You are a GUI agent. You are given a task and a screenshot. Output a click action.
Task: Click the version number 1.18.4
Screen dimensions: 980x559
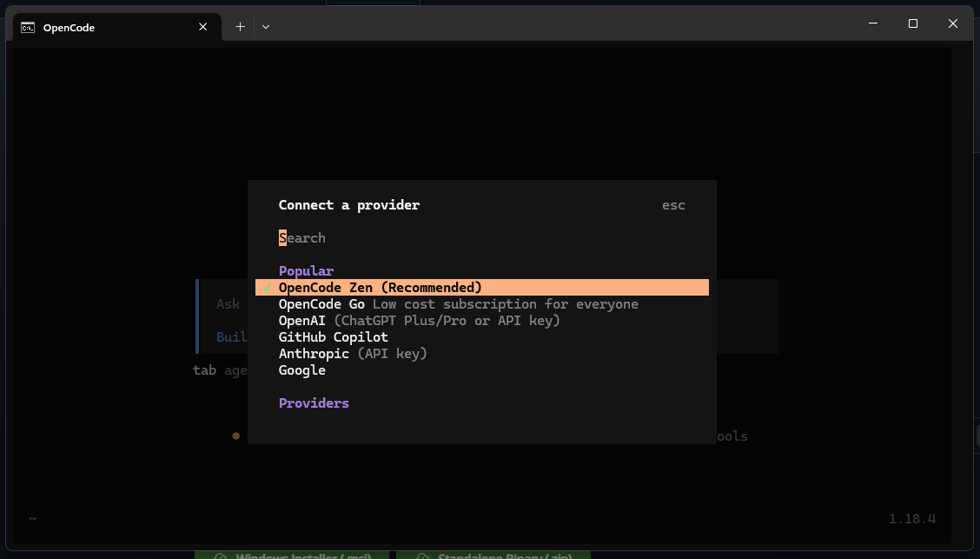[912, 518]
